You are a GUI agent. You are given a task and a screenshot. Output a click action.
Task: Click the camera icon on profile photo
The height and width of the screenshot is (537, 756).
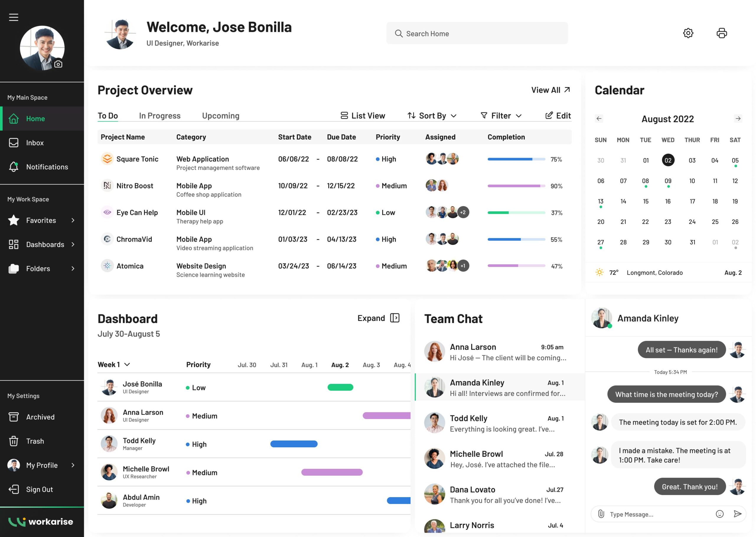(58, 64)
